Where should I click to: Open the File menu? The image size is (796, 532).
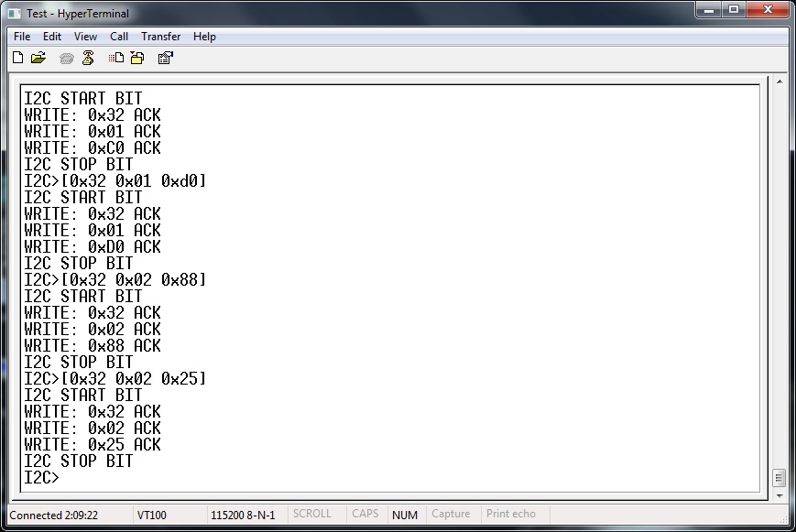pyautogui.click(x=22, y=37)
